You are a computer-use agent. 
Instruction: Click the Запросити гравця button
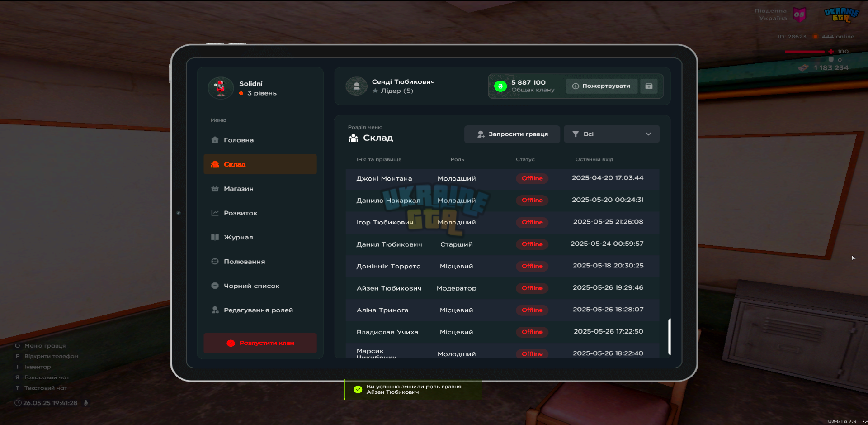point(512,134)
